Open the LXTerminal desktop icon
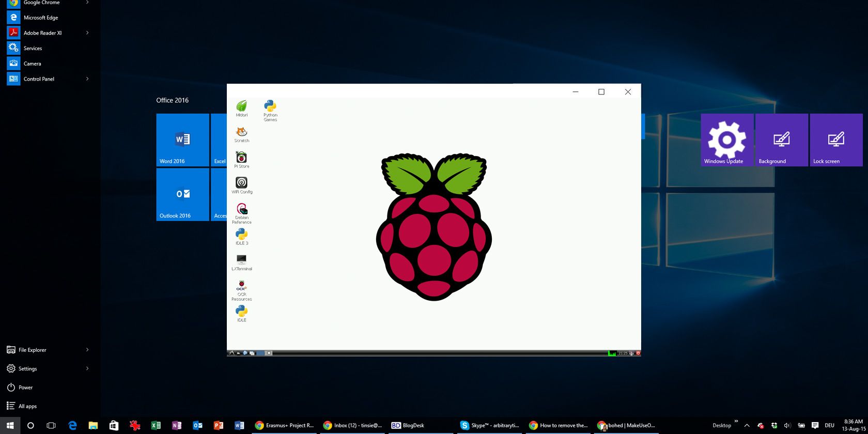The width and height of the screenshot is (868, 434). coord(241,262)
